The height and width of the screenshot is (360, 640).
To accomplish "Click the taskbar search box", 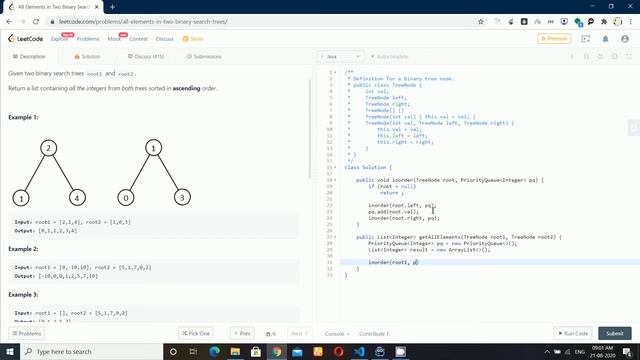I will (x=91, y=351).
